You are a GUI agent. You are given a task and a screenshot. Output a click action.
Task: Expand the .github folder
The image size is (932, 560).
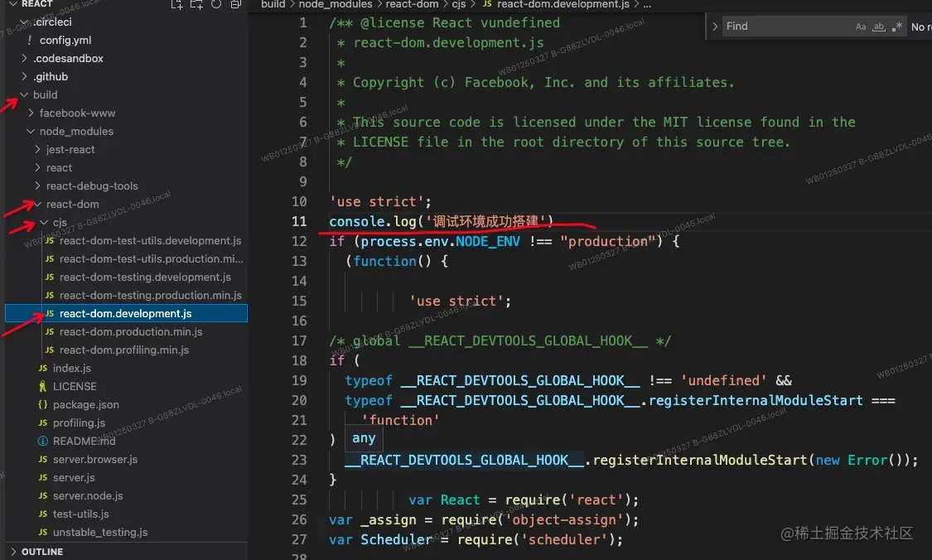click(x=24, y=77)
